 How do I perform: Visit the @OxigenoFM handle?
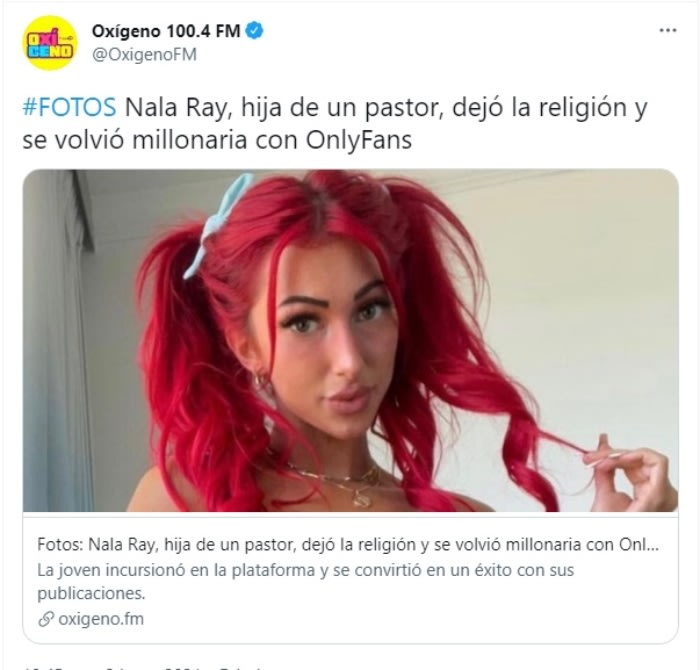(144, 54)
